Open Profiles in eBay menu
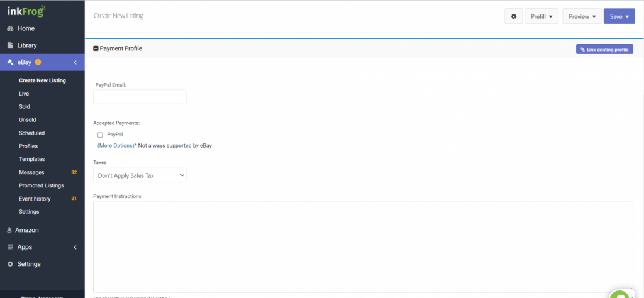644x298 pixels. point(28,146)
